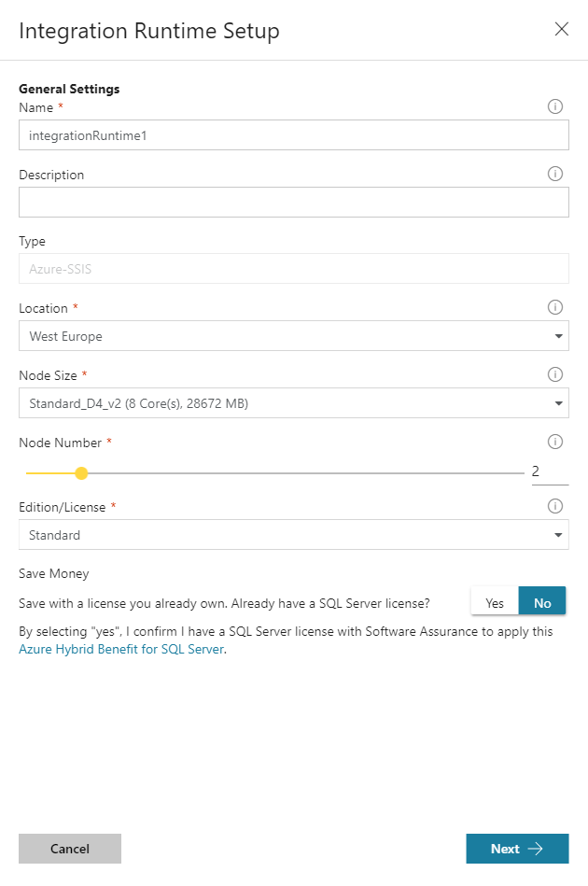Image resolution: width=588 pixels, height=886 pixels.
Task: Open the Azure Hybrid Benefit for SQL Server link
Action: 121,650
